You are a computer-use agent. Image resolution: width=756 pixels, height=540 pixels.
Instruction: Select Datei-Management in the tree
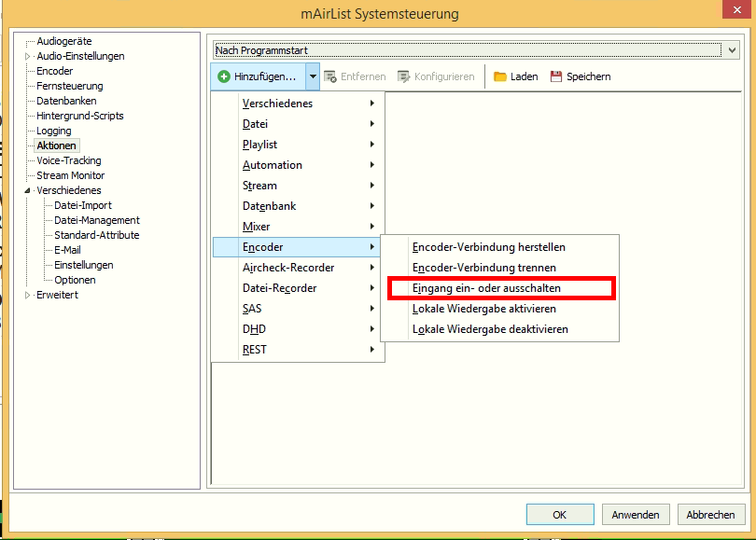[x=97, y=221]
